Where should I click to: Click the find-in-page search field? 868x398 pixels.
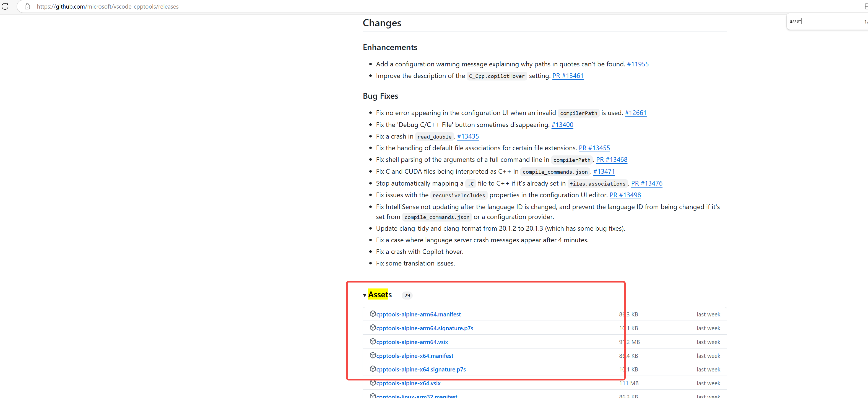click(x=822, y=21)
